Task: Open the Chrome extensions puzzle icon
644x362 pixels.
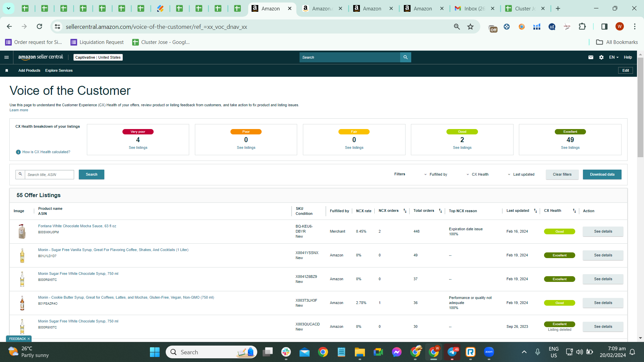Action: 582,26
